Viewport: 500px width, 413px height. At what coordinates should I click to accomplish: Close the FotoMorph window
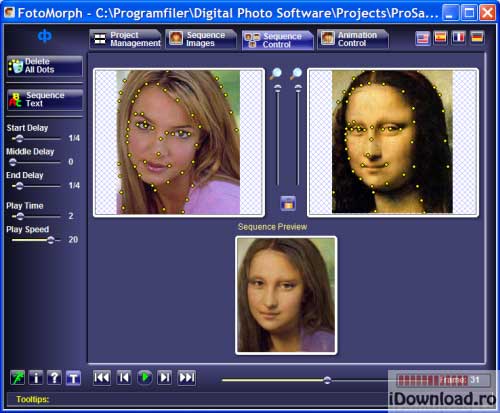[x=488, y=13]
